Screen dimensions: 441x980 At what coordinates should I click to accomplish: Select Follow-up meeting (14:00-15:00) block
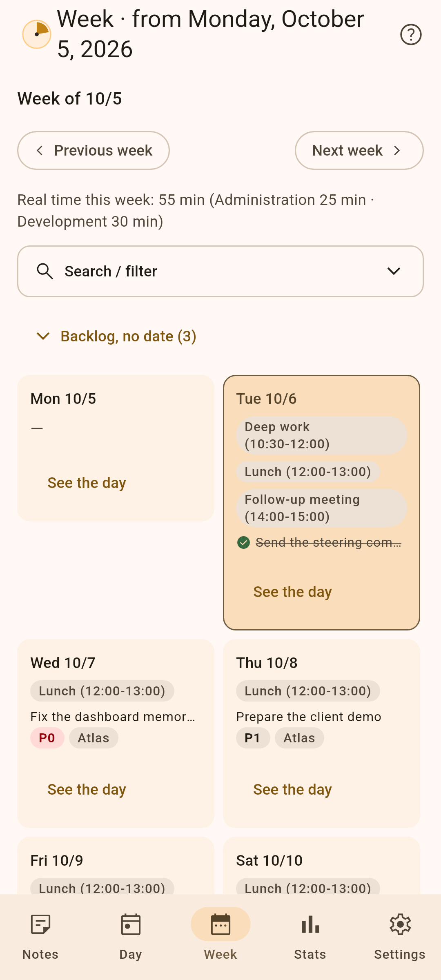321,508
